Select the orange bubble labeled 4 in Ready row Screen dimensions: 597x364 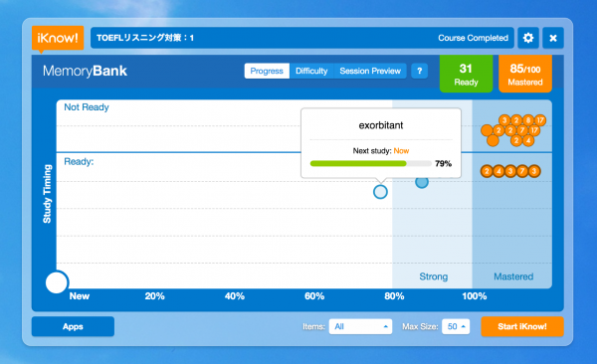[498, 171]
